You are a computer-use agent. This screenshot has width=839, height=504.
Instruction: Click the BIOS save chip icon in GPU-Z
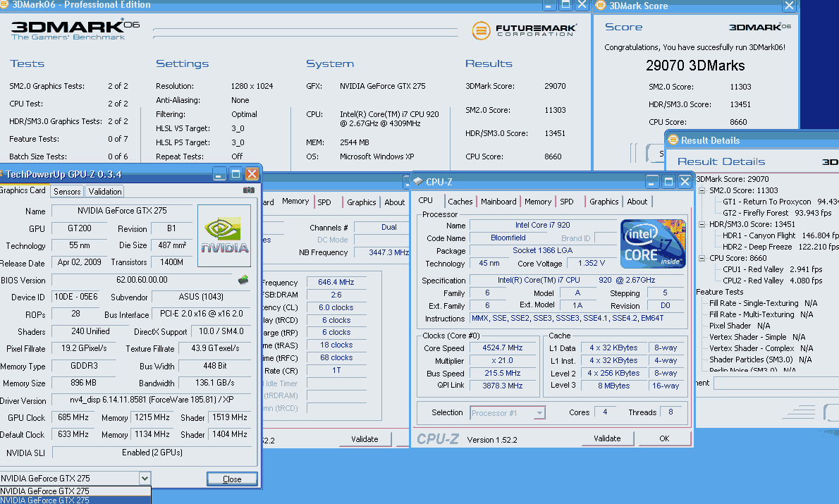(x=243, y=279)
